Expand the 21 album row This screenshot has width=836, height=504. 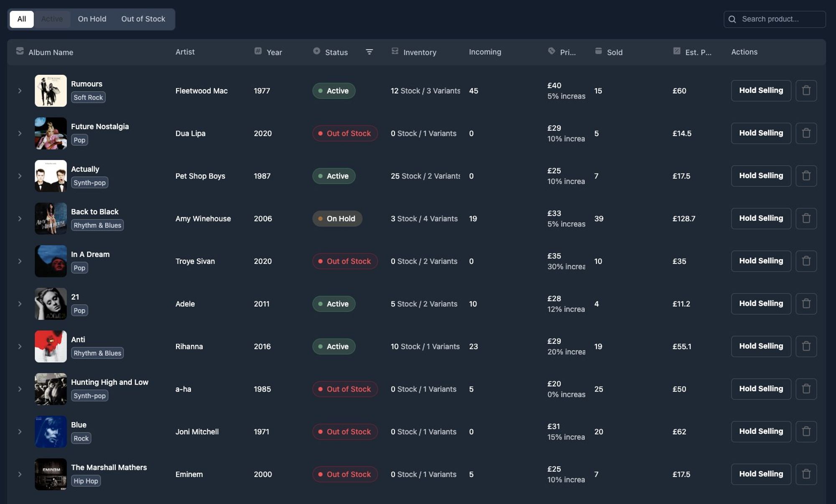tap(20, 304)
